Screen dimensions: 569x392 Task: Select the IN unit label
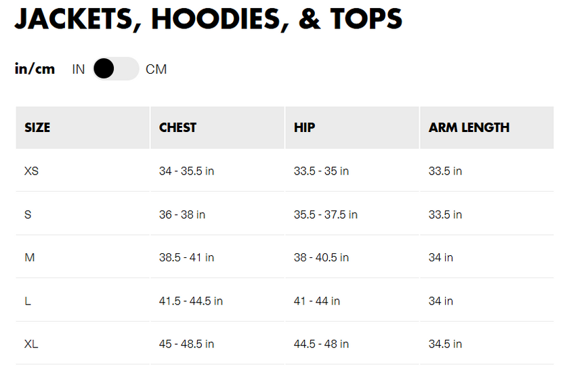[x=79, y=69]
